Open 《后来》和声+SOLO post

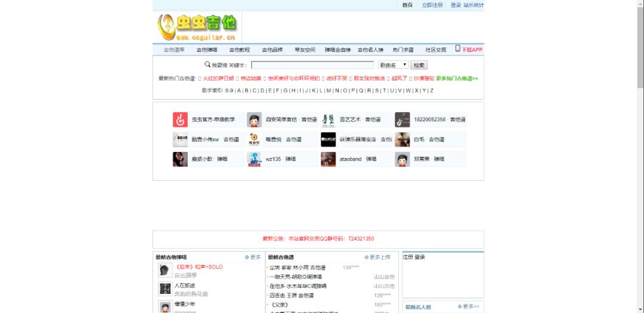[199, 267]
